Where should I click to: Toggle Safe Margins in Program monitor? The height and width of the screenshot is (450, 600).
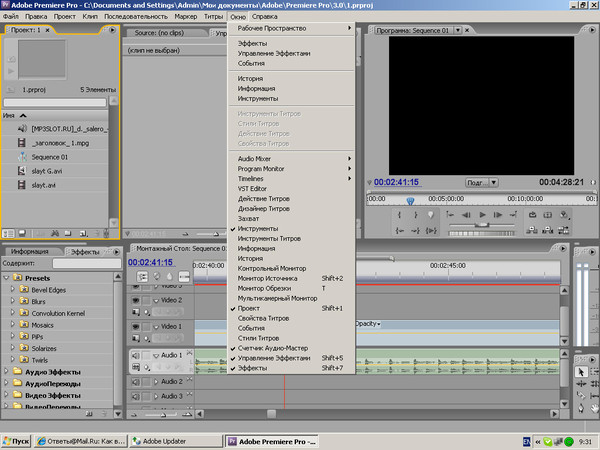click(548, 215)
